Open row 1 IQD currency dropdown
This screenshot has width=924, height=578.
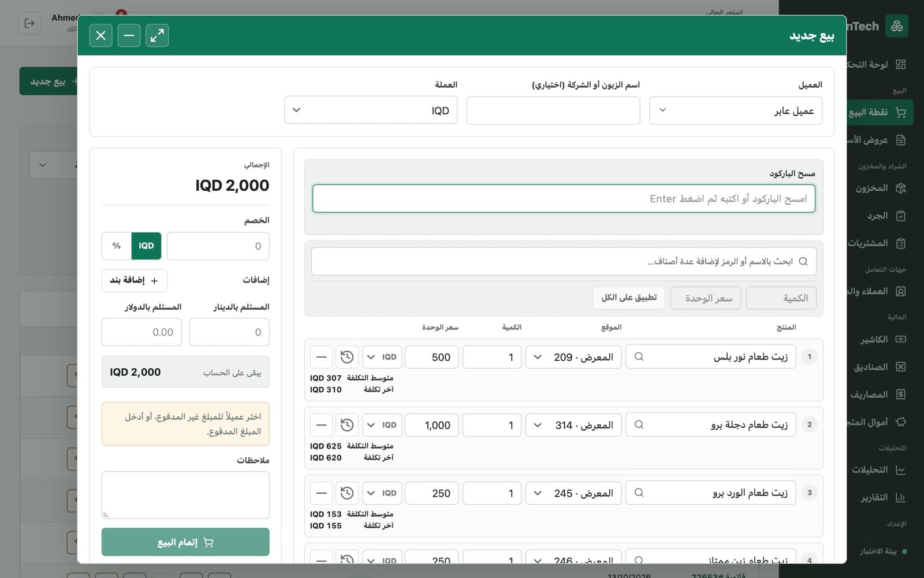click(382, 357)
